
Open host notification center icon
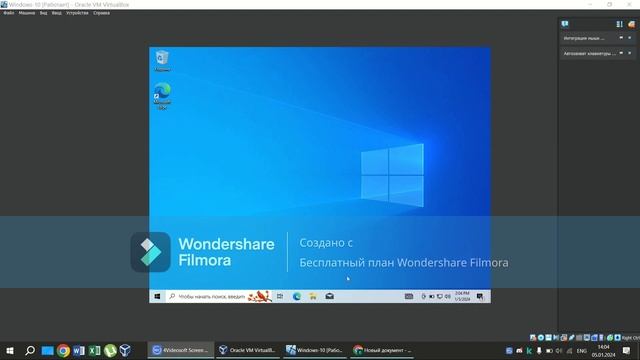[x=627, y=351]
